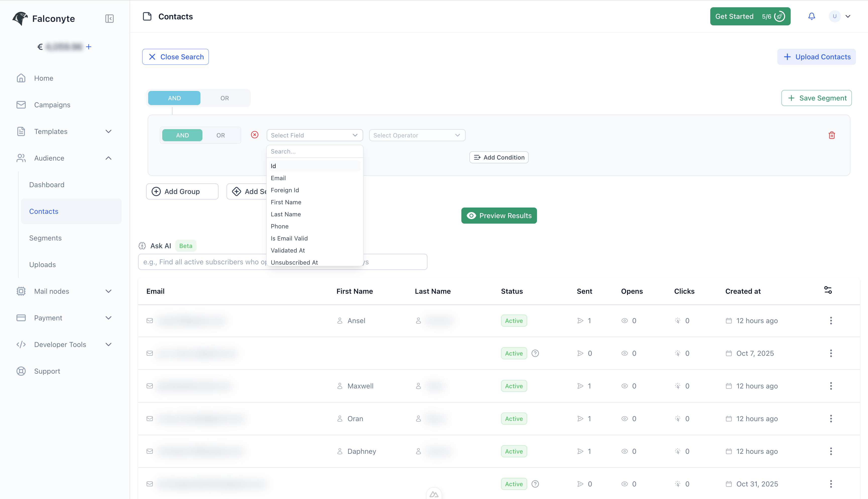Collapse the sidebar with the panel icon
The width and height of the screenshot is (868, 499).
[109, 18]
